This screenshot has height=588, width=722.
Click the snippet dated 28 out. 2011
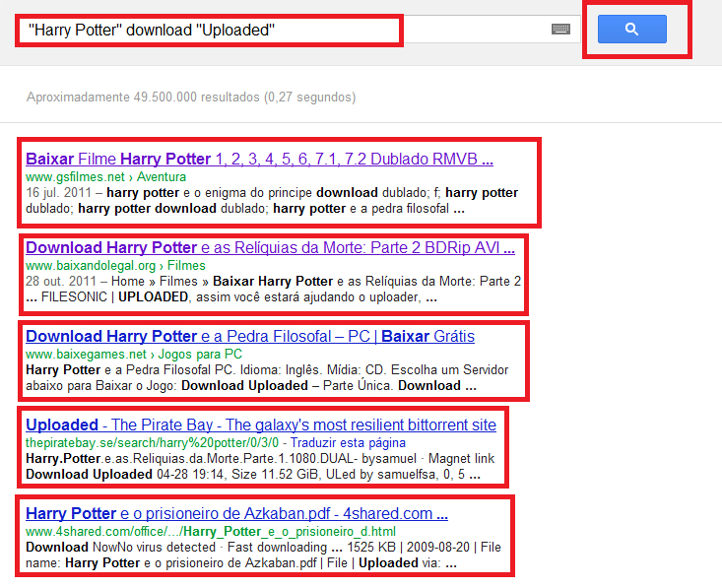coord(273,290)
